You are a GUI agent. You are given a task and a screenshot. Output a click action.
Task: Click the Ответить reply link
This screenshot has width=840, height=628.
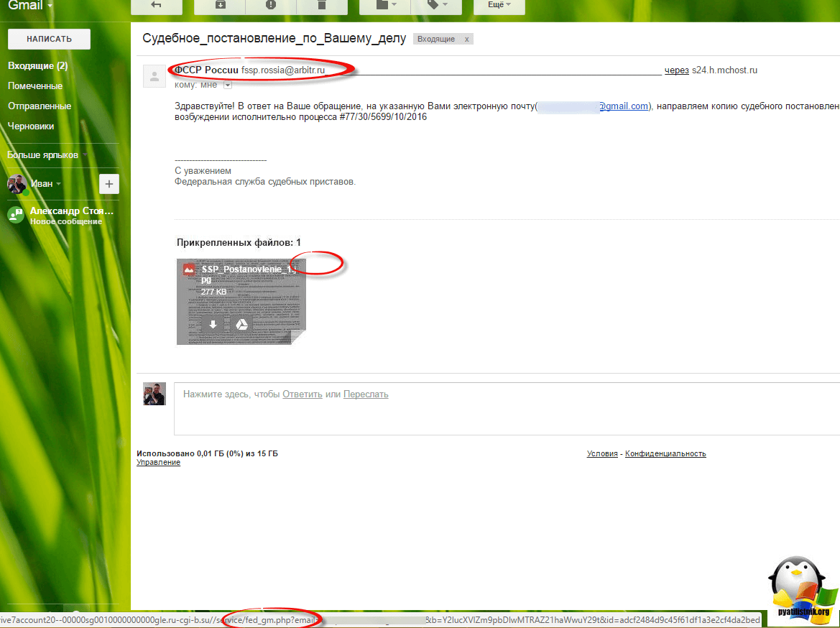pyautogui.click(x=302, y=394)
